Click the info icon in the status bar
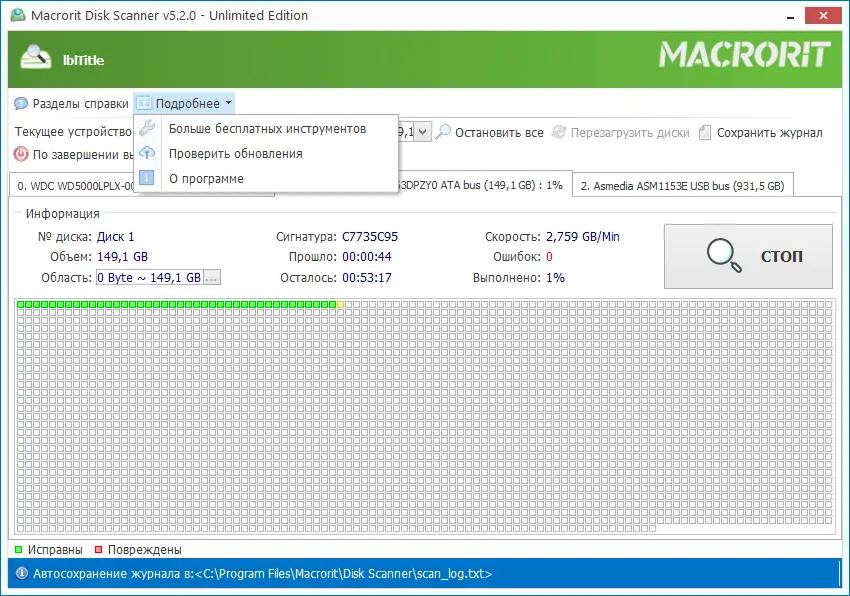Screen dimensions: 850x596 click(x=21, y=573)
